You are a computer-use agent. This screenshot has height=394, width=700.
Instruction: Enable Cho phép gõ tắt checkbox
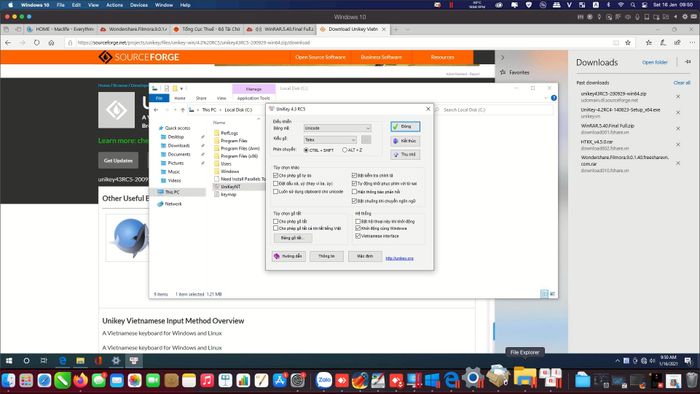coord(275,221)
